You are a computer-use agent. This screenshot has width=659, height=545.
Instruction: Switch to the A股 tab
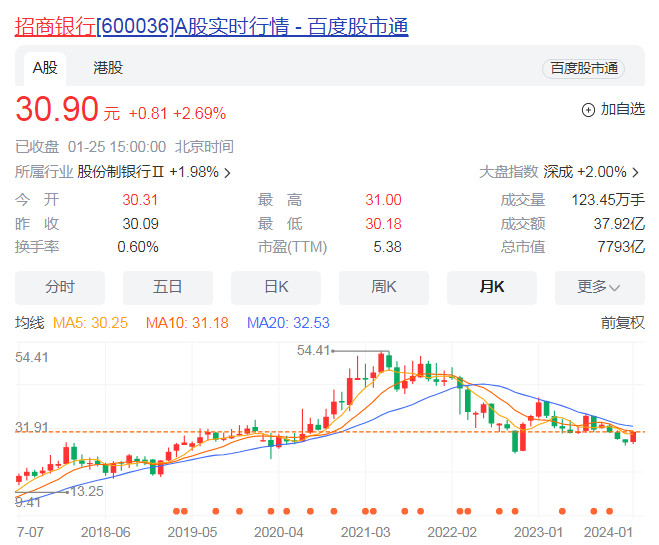pos(45,68)
